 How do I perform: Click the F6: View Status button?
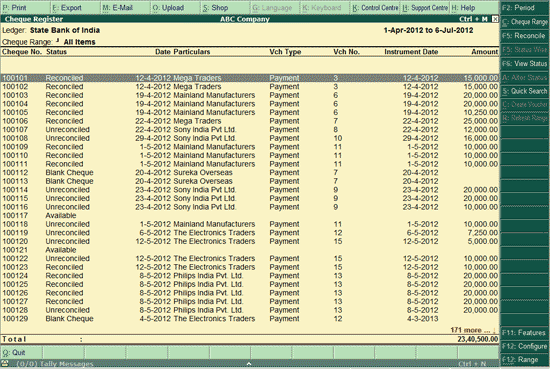point(524,63)
